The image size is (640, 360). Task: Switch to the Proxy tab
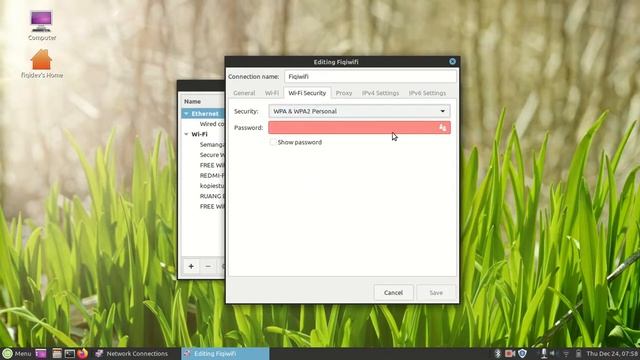pyautogui.click(x=344, y=93)
